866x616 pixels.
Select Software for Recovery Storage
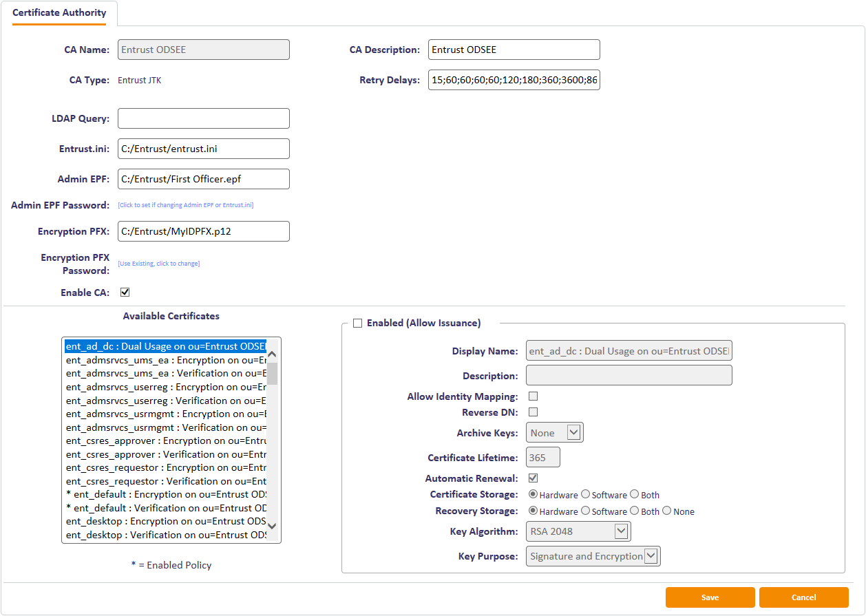point(585,511)
